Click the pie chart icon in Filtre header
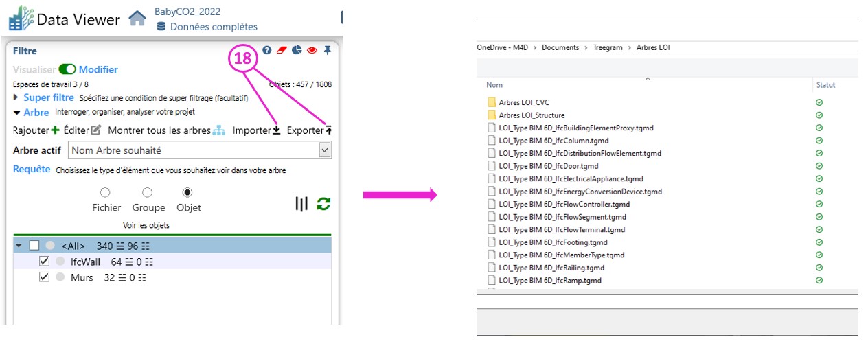Image resolution: width=868 pixels, height=348 pixels. (297, 50)
